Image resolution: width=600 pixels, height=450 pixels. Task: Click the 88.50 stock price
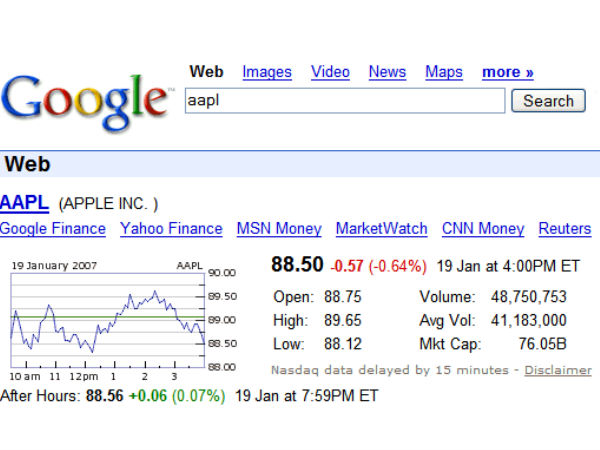point(297,265)
